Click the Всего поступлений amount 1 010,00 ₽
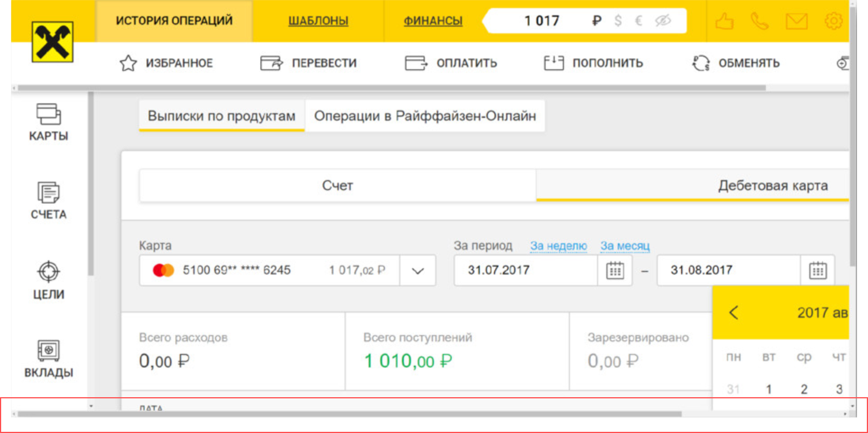Image resolution: width=868 pixels, height=433 pixels. (408, 361)
